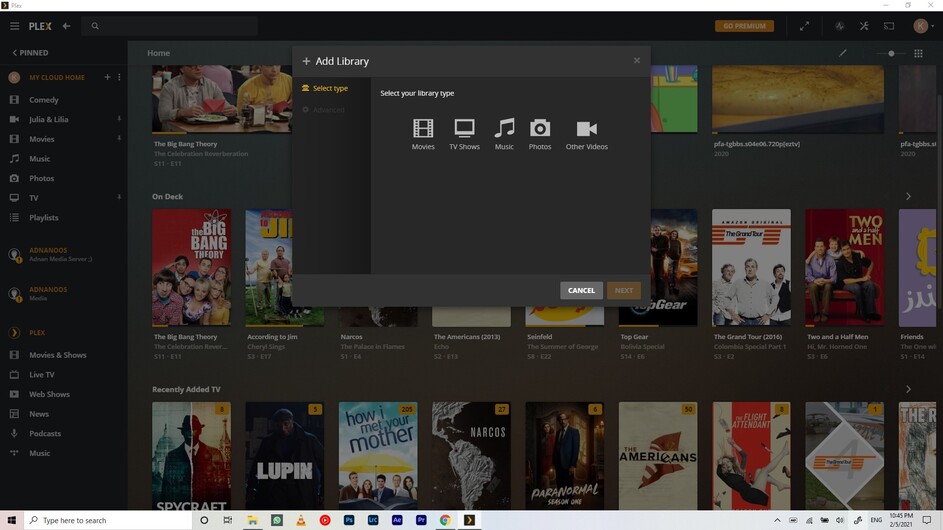Screen dimensions: 943x530
Task: Open The Big Bang Theory On Deck poster
Action: pyautogui.click(x=191, y=268)
